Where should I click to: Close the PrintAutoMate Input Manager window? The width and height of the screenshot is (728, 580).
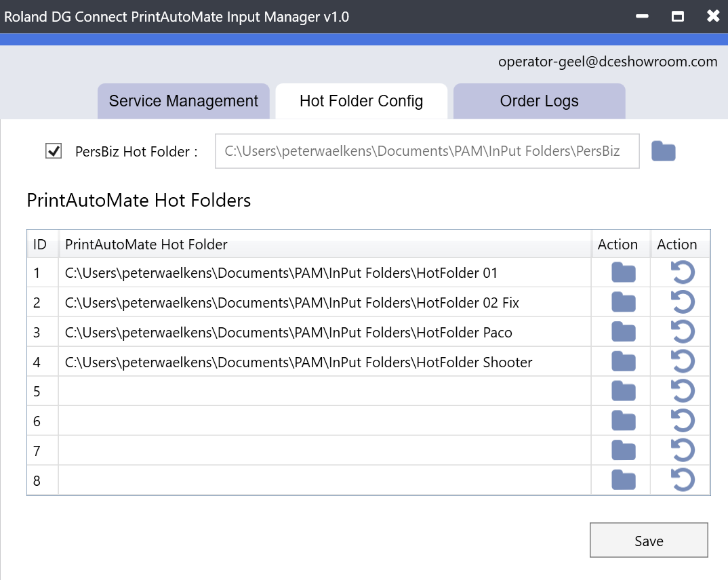(x=713, y=16)
